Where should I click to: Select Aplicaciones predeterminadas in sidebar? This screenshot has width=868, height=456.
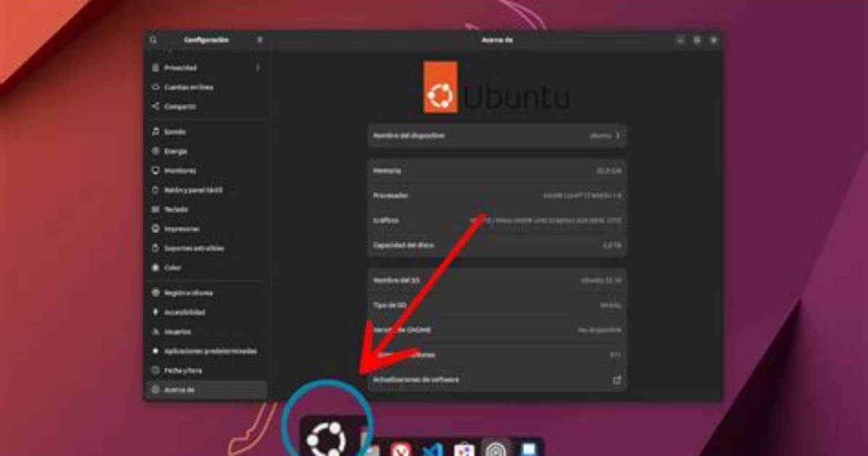pos(206,351)
